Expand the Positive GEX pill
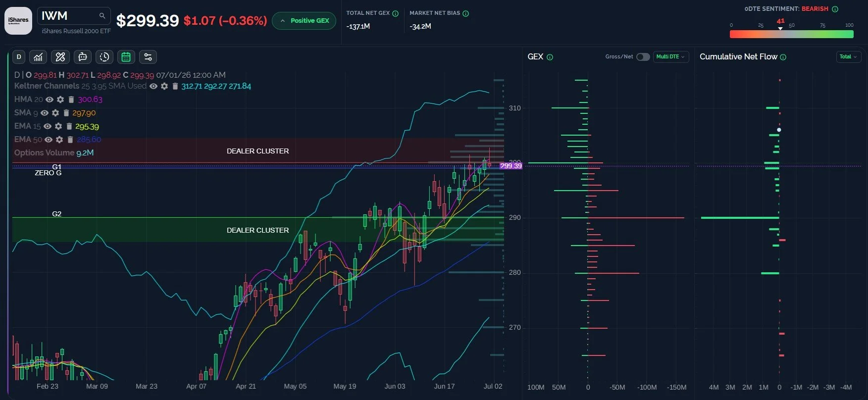 click(304, 21)
